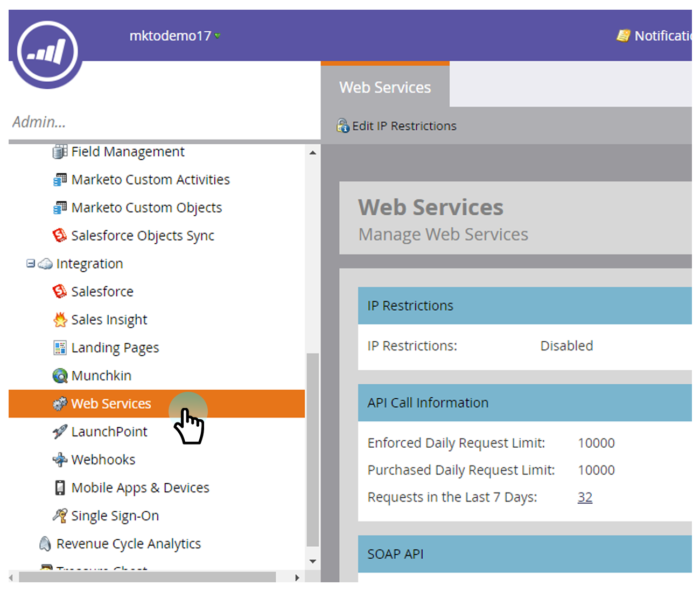Click the Salesforce Objects Sync icon

[60, 236]
